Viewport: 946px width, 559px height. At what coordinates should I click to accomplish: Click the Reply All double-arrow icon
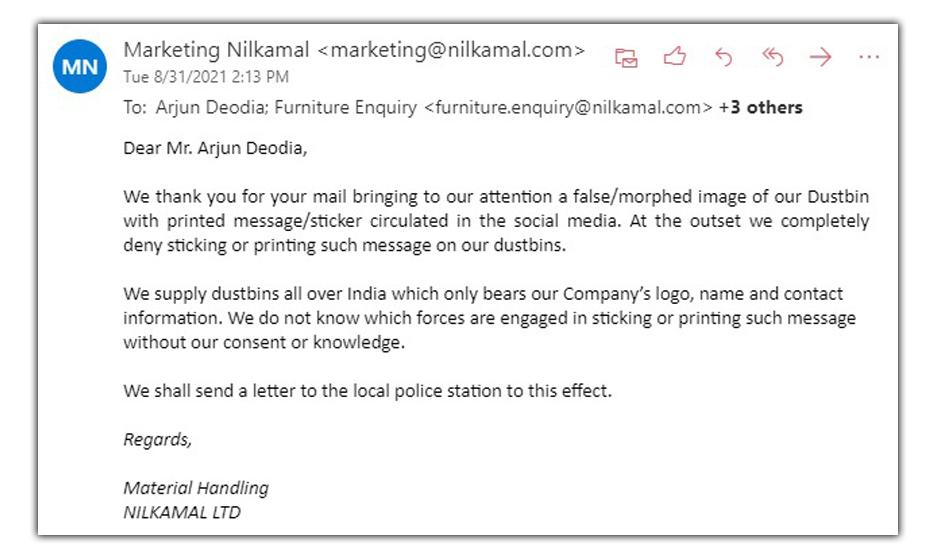point(772,57)
